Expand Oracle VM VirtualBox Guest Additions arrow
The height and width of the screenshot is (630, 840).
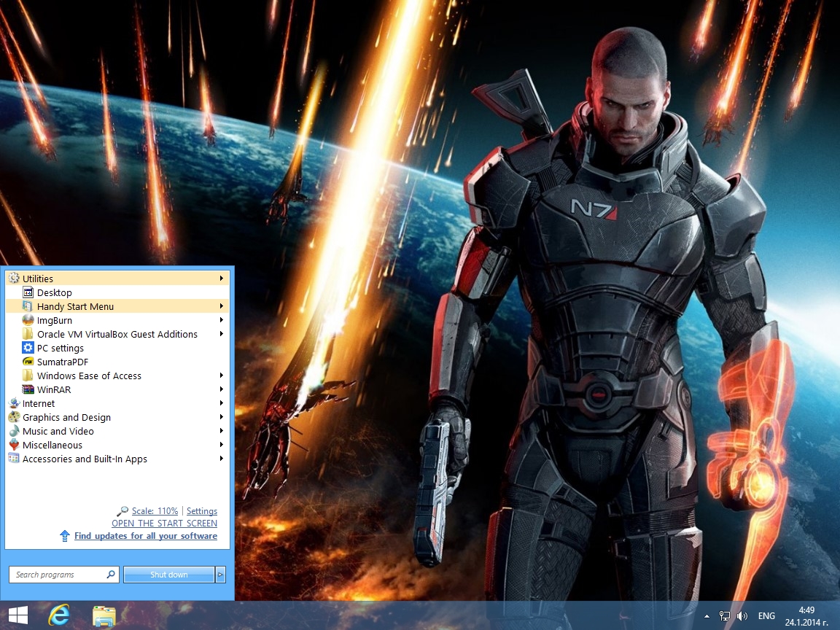221,334
